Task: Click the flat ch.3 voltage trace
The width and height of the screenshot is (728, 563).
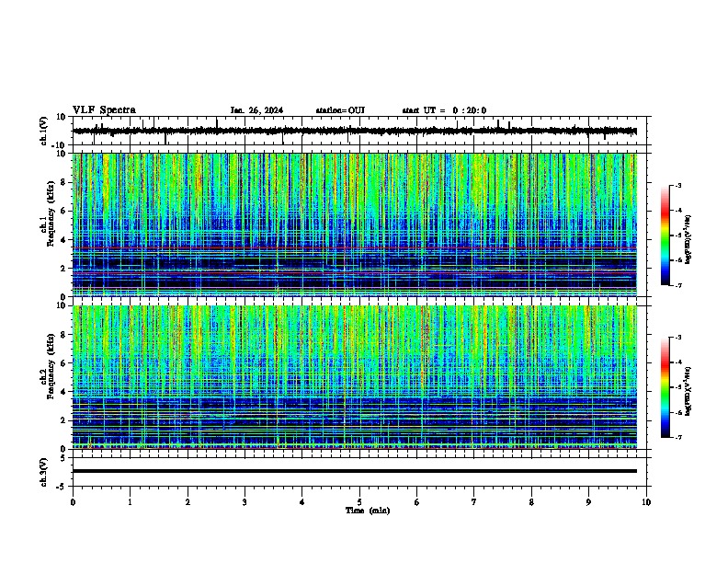Action: tap(355, 471)
